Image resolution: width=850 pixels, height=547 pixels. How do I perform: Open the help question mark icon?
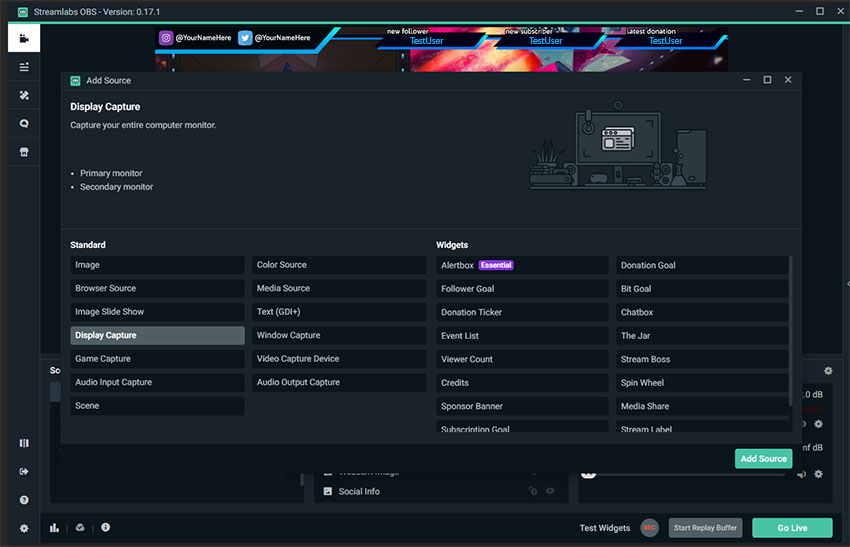pyautogui.click(x=24, y=500)
